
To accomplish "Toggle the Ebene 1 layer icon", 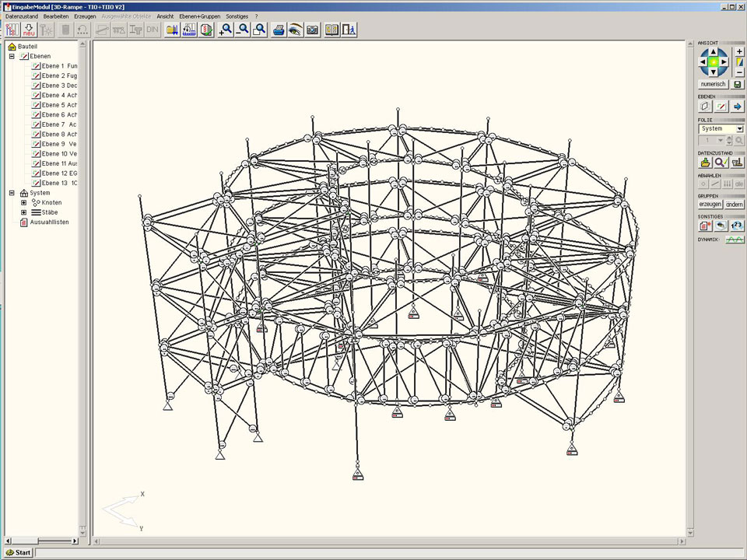I will [x=36, y=66].
